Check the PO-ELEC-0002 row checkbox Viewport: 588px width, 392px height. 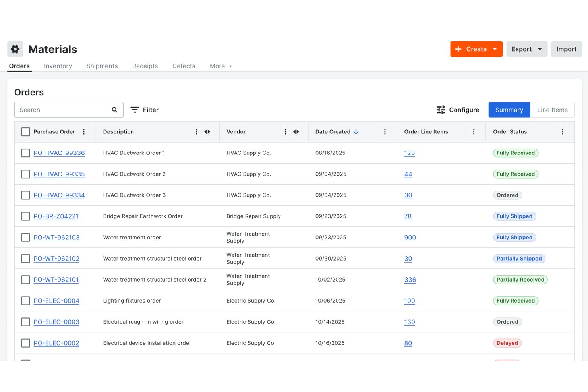point(25,343)
